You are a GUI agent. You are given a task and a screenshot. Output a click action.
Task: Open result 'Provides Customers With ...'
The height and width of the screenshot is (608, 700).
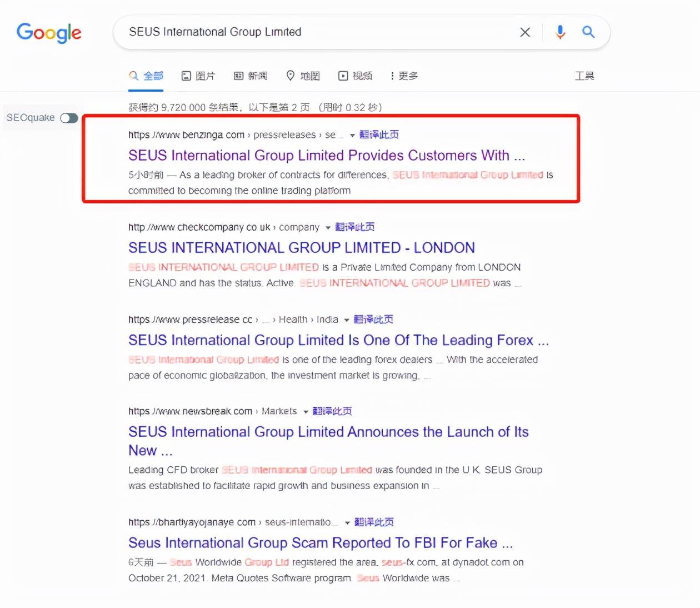[x=327, y=156]
